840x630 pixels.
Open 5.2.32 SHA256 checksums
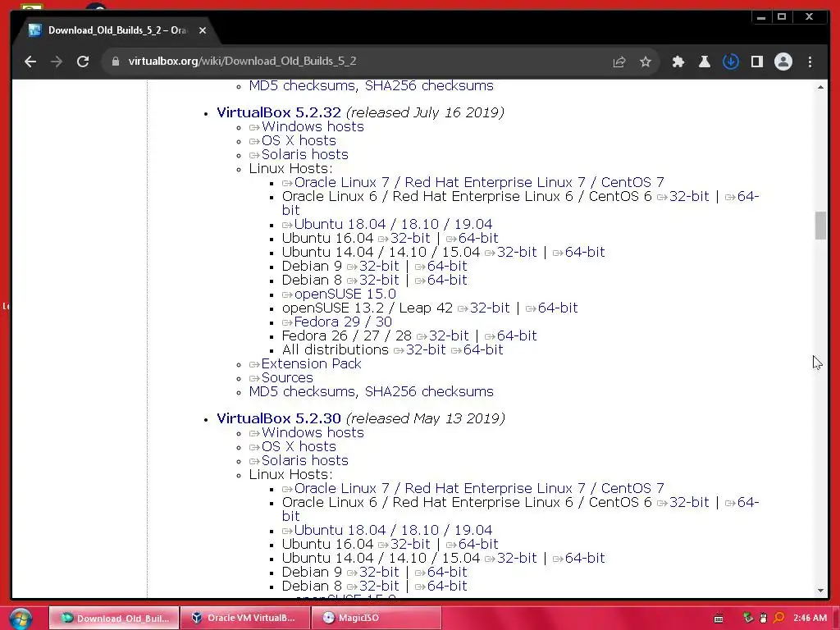(429, 391)
